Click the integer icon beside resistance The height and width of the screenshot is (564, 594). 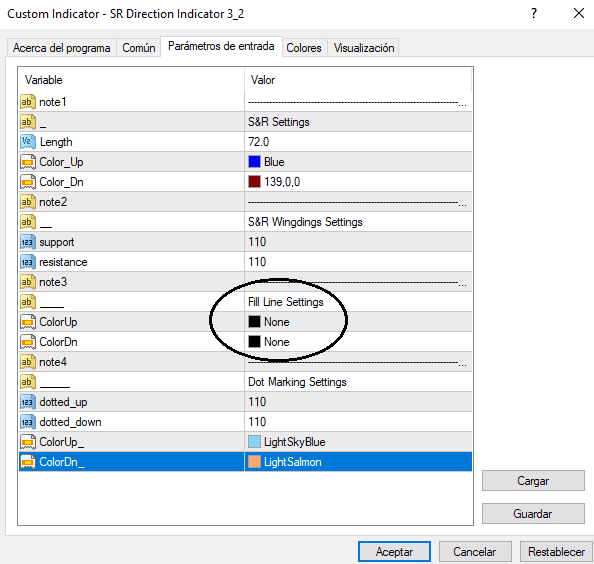pyautogui.click(x=28, y=262)
